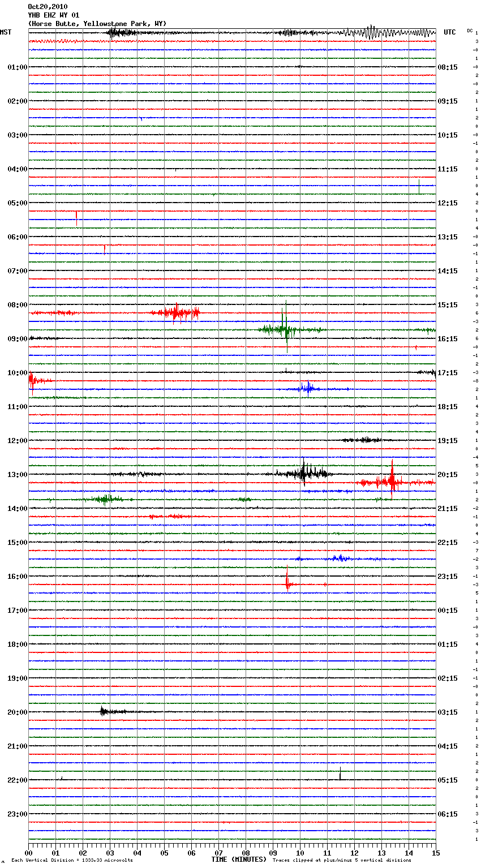This screenshot has width=481, height=868.
Task: Select the 23:00 MST time label
Action: [x=18, y=814]
